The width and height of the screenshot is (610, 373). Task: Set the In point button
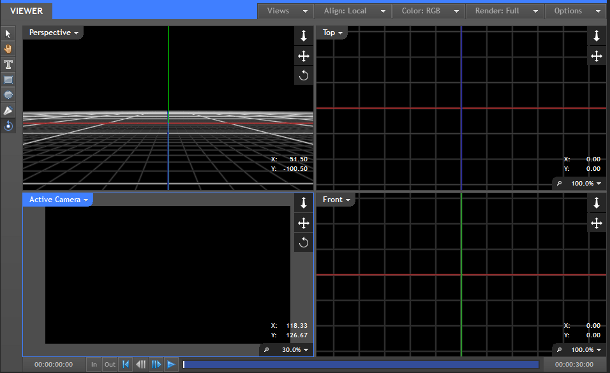click(94, 364)
